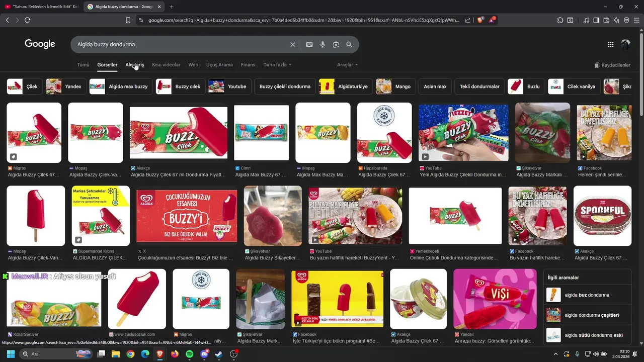Image resolution: width=644 pixels, height=362 pixels.
Task: Open Firefox from the taskbar
Action: 175,354
